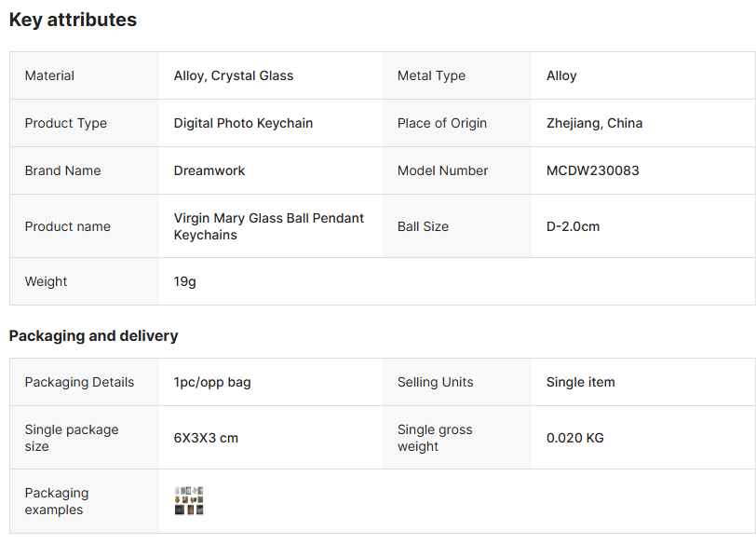Viewport: 756px width, 544px height.
Task: Click the Place of Origin label
Action: coord(441,123)
